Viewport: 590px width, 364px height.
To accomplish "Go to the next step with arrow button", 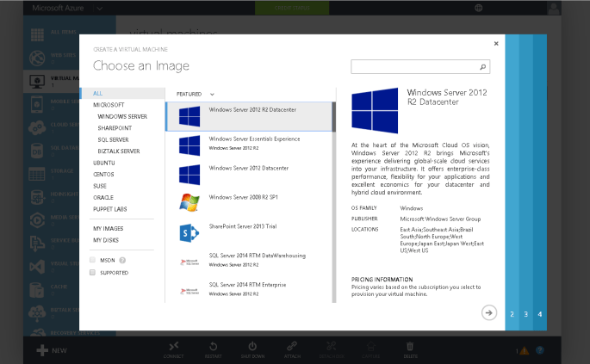I will pyautogui.click(x=488, y=313).
